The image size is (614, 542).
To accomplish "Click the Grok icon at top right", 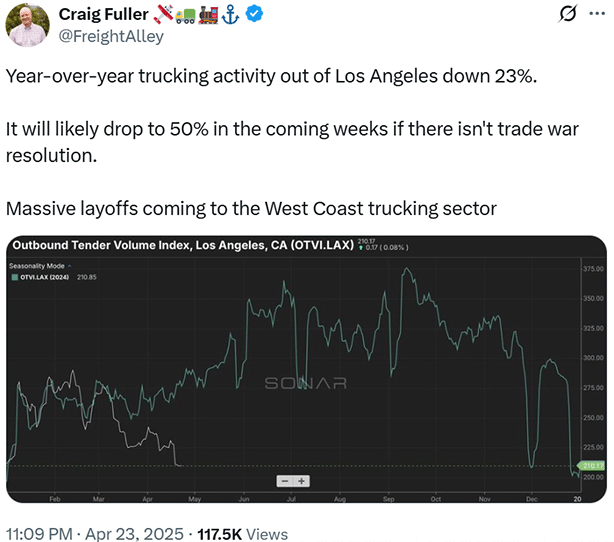I will [x=569, y=15].
